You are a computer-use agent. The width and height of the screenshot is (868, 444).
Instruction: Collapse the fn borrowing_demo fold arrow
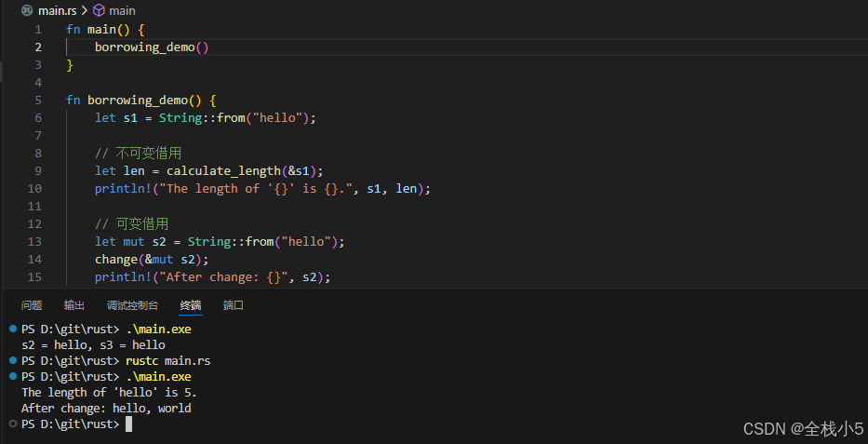56,101
